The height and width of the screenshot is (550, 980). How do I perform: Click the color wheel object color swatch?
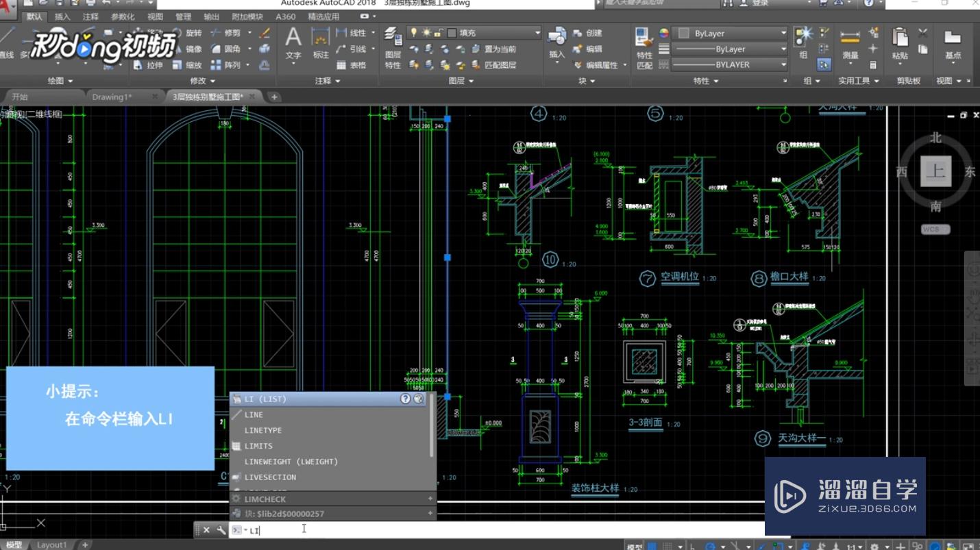[x=663, y=33]
